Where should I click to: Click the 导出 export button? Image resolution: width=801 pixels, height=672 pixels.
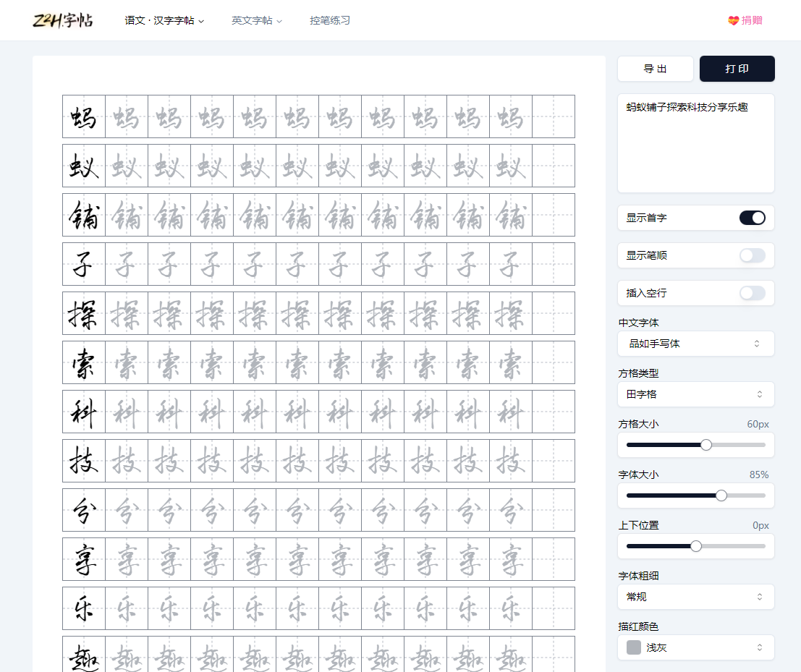(655, 69)
